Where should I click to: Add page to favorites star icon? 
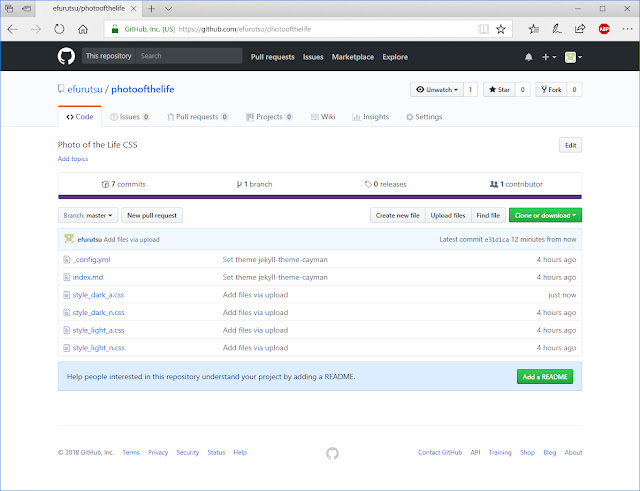click(x=501, y=29)
